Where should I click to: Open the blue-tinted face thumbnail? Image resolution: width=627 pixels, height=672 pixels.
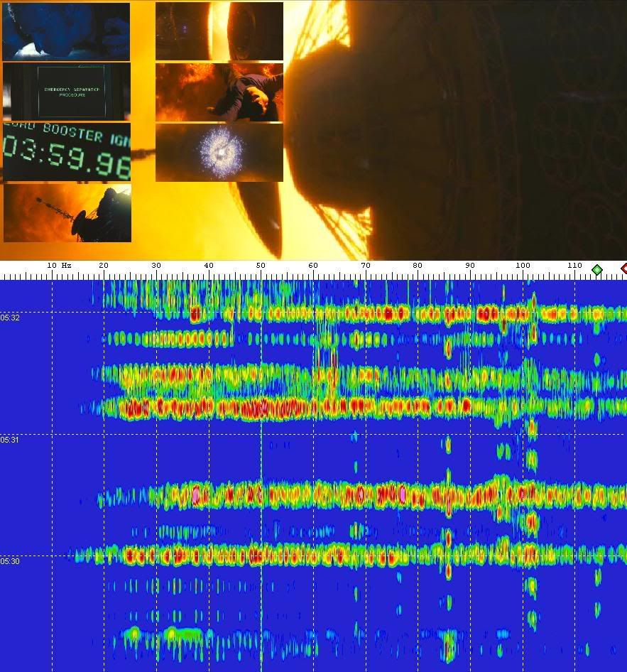point(66,32)
